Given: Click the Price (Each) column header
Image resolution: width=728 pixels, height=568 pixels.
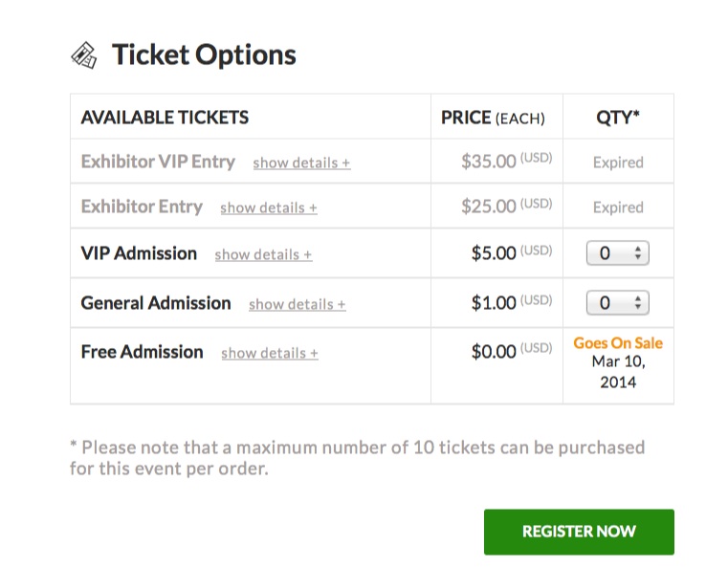Looking at the screenshot, I should point(493,118).
